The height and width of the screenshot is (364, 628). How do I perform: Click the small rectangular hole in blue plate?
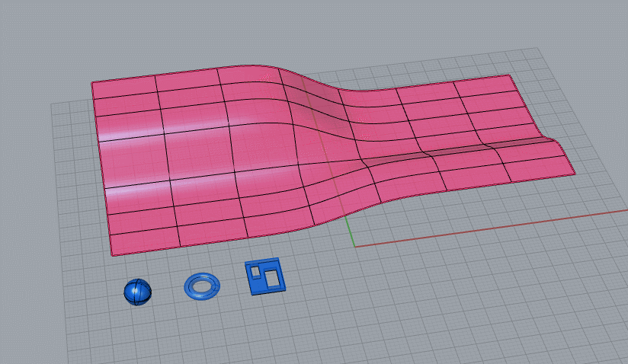tap(255, 269)
